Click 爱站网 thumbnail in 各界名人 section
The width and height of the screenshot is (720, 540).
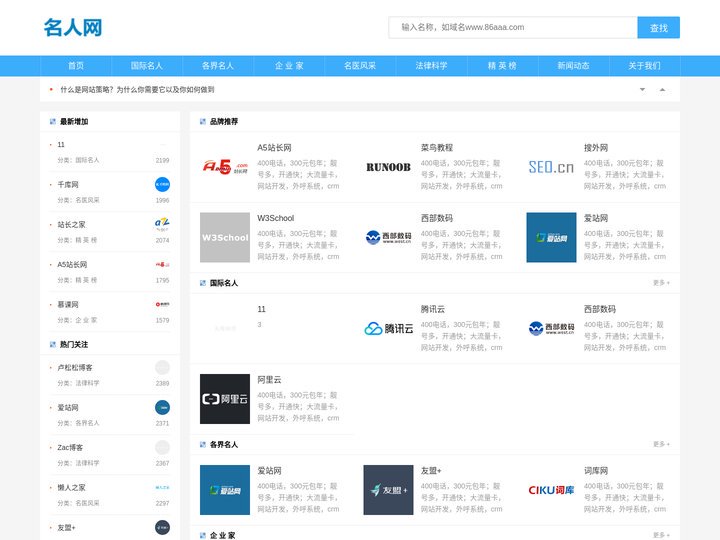225,490
